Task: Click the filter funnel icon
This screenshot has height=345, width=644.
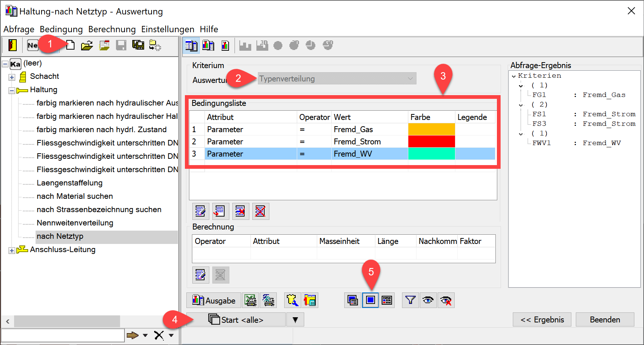Action: tap(410, 300)
